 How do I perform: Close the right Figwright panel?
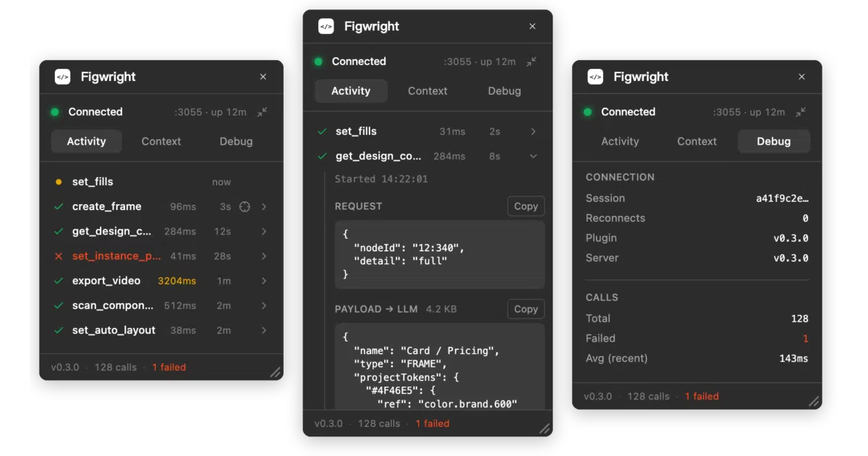[x=801, y=77]
